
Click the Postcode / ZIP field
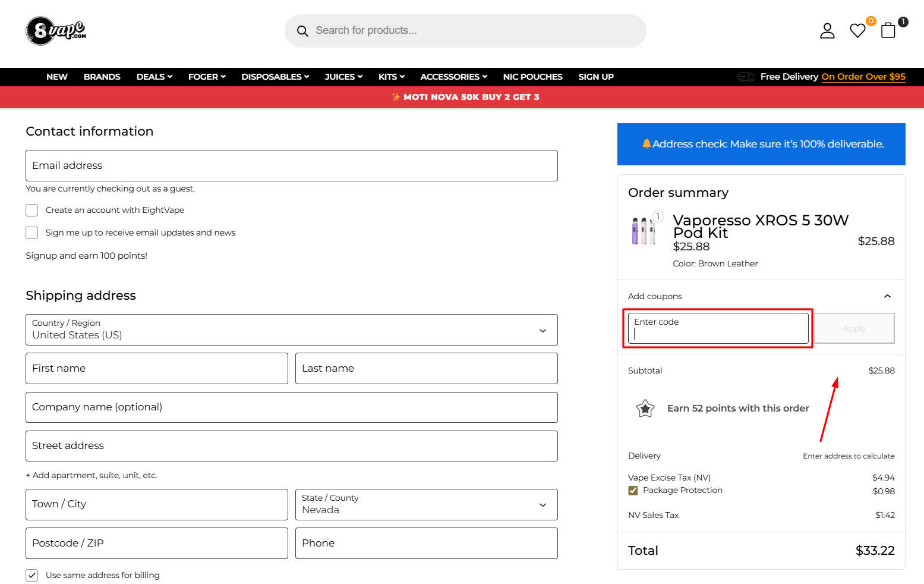157,544
